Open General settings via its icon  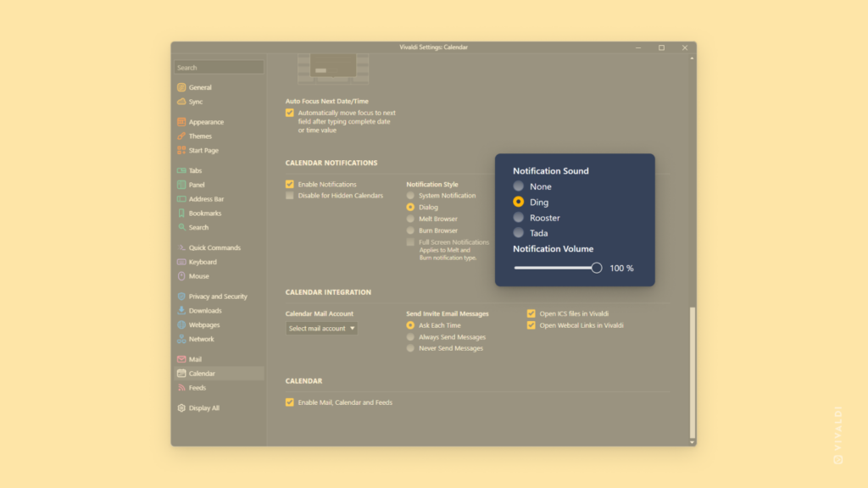181,87
